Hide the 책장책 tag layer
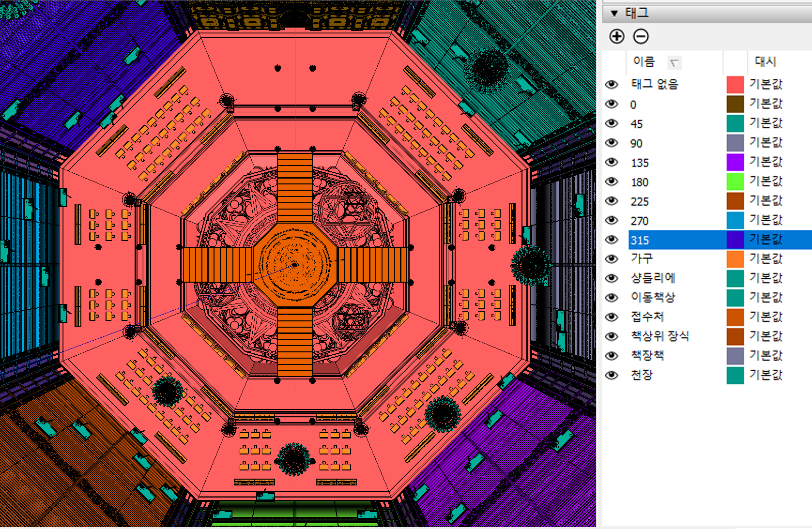This screenshot has height=529, width=812. tap(612, 356)
